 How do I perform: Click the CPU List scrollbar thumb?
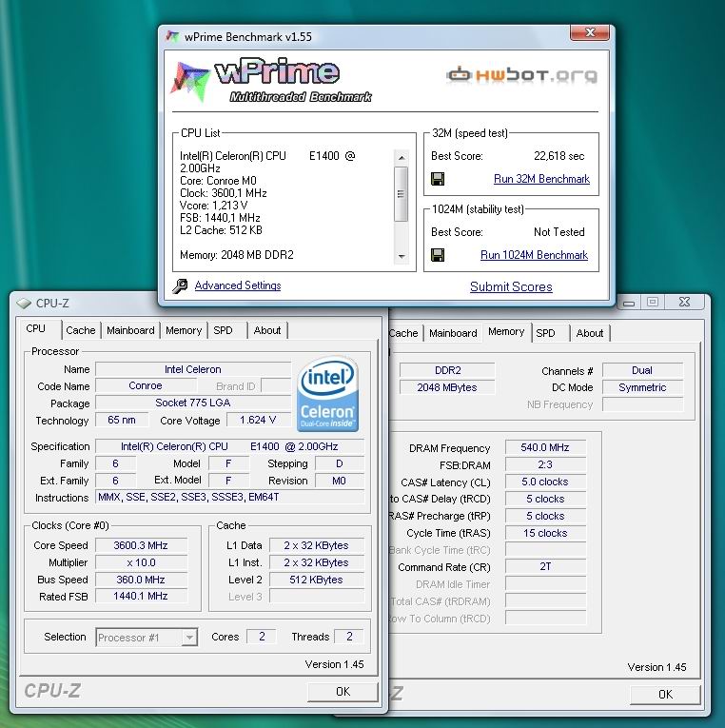point(401,193)
